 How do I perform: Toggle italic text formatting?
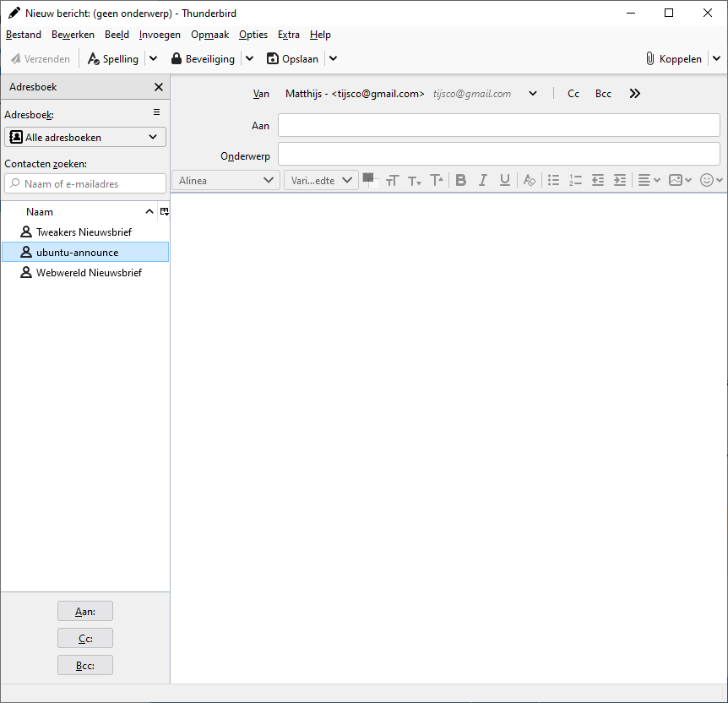tap(483, 180)
